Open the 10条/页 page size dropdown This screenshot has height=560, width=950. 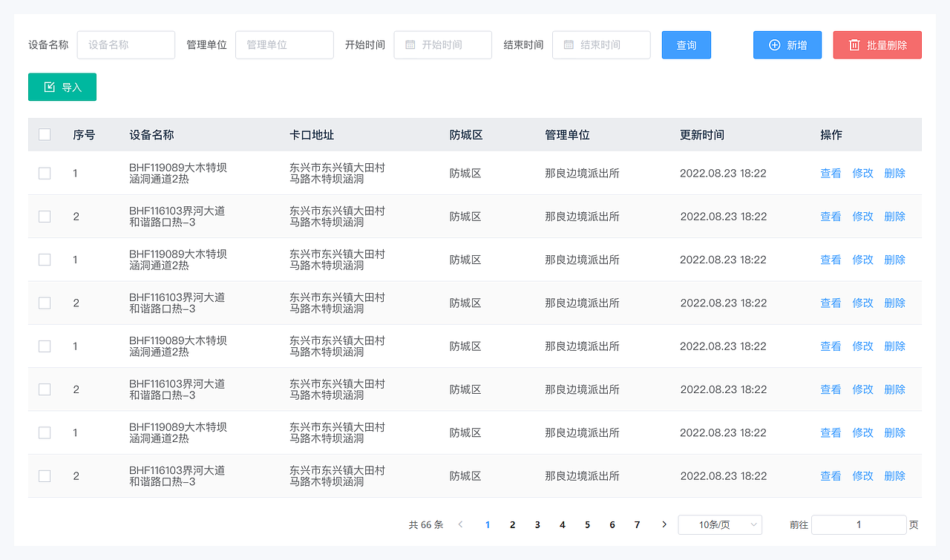tap(720, 524)
